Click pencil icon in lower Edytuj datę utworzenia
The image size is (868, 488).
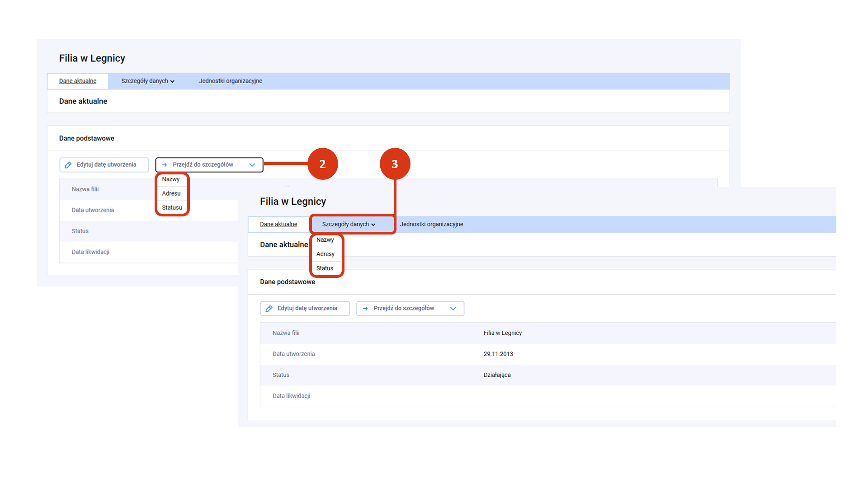(x=269, y=309)
